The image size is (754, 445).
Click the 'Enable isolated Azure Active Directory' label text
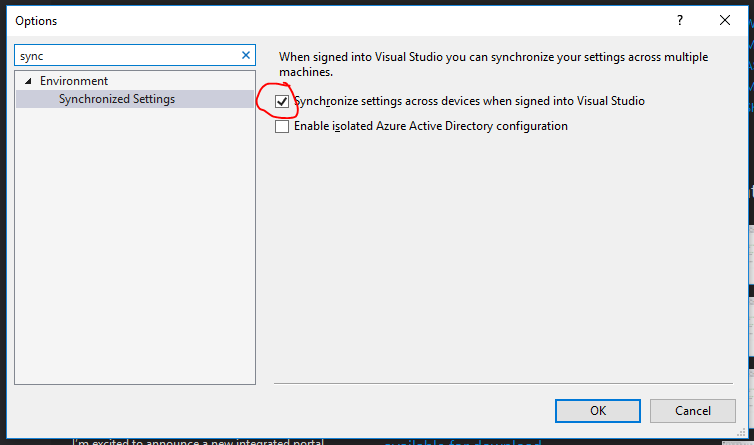(x=430, y=127)
